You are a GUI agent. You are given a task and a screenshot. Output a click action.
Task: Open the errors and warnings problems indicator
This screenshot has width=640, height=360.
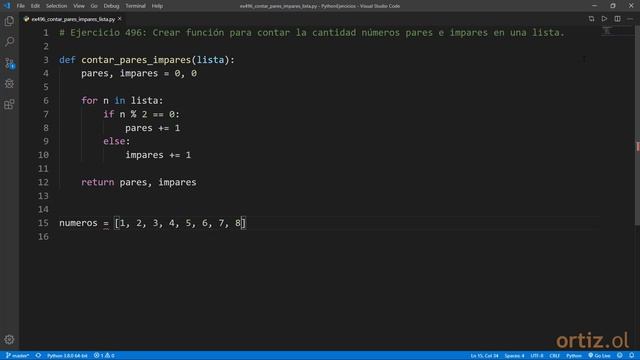(x=104, y=356)
